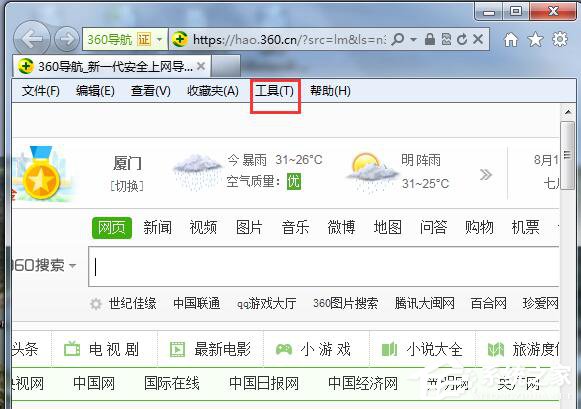The image size is (581, 409).
Task: Select the 机票 search category
Action: 525,227
